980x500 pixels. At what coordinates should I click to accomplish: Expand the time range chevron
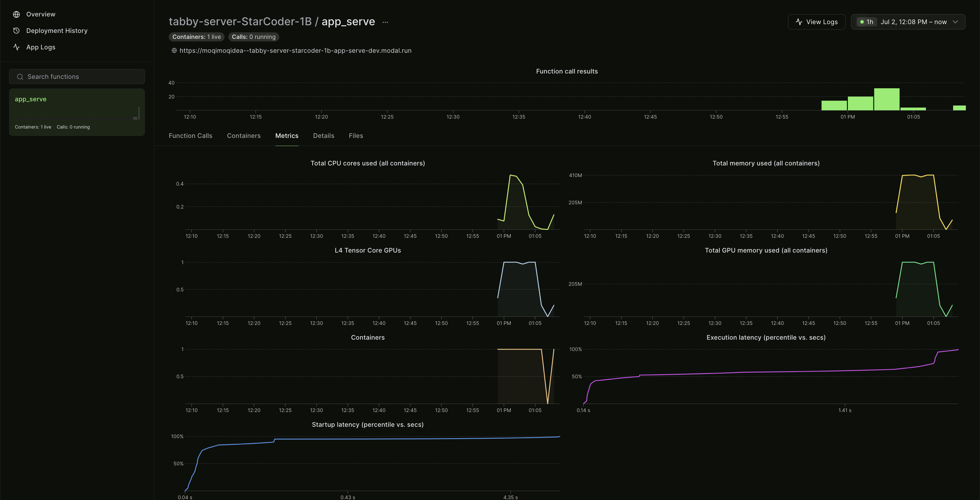(955, 22)
